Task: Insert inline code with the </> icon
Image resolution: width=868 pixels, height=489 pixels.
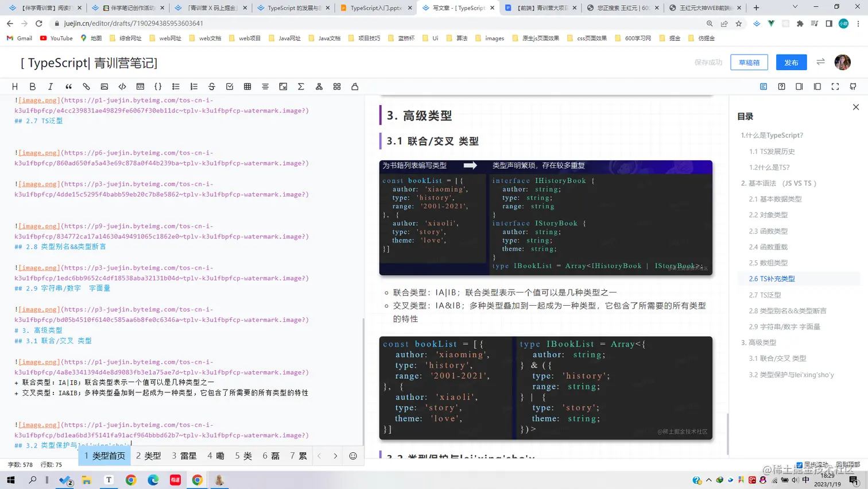Action: (x=122, y=87)
